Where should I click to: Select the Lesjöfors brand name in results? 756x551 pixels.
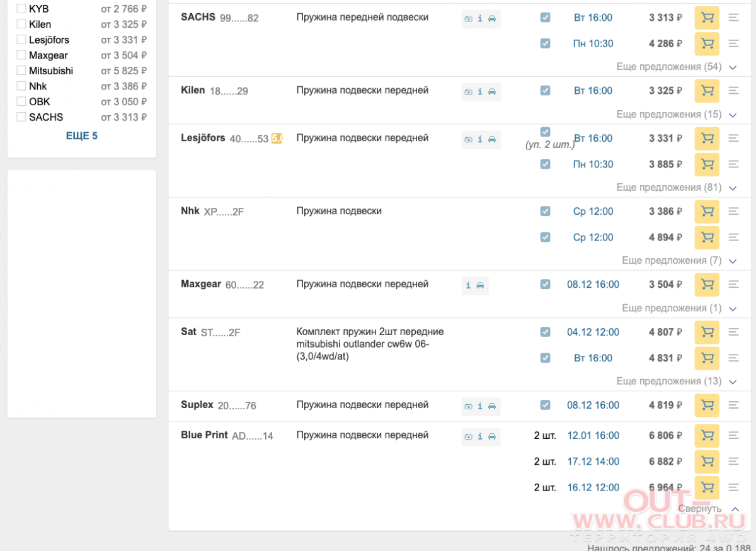pos(203,138)
